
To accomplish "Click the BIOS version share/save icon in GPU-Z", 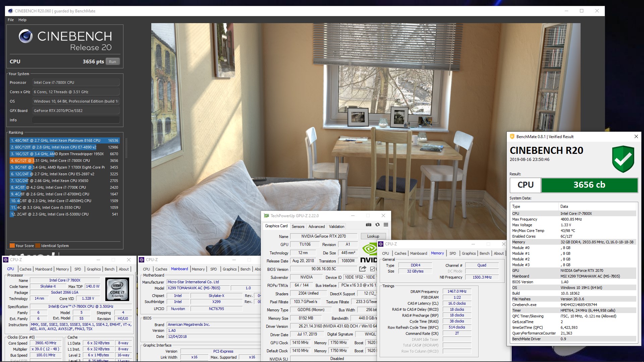I will coord(363,269).
